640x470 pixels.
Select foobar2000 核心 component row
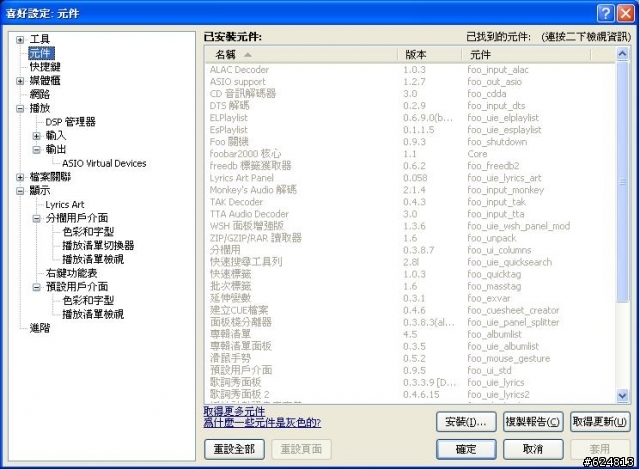(x=410, y=154)
